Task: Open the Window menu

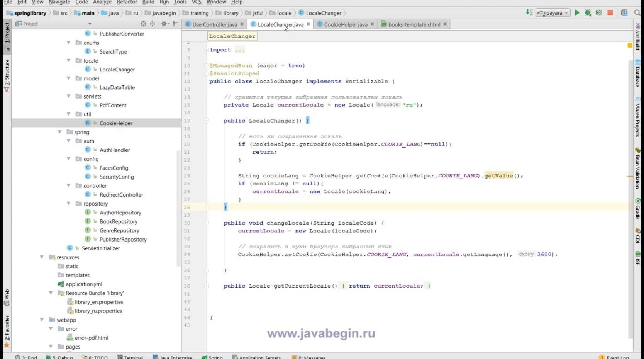Action: tap(216, 2)
